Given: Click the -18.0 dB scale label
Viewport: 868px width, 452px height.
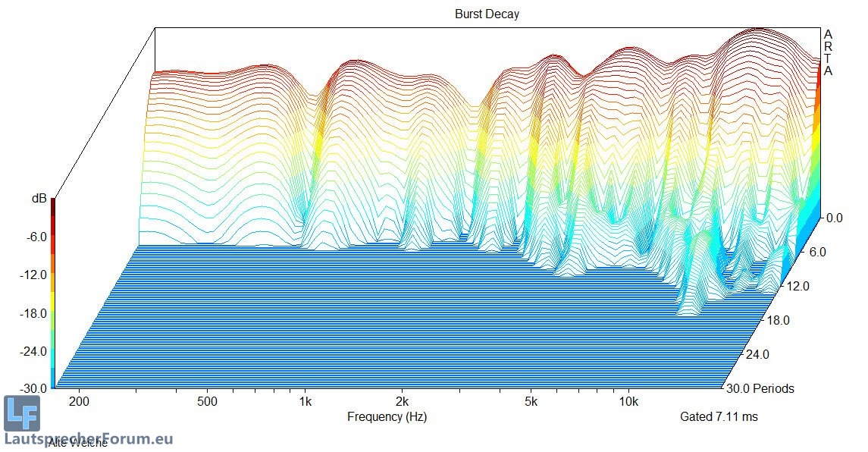Looking at the screenshot, I should click(31, 313).
